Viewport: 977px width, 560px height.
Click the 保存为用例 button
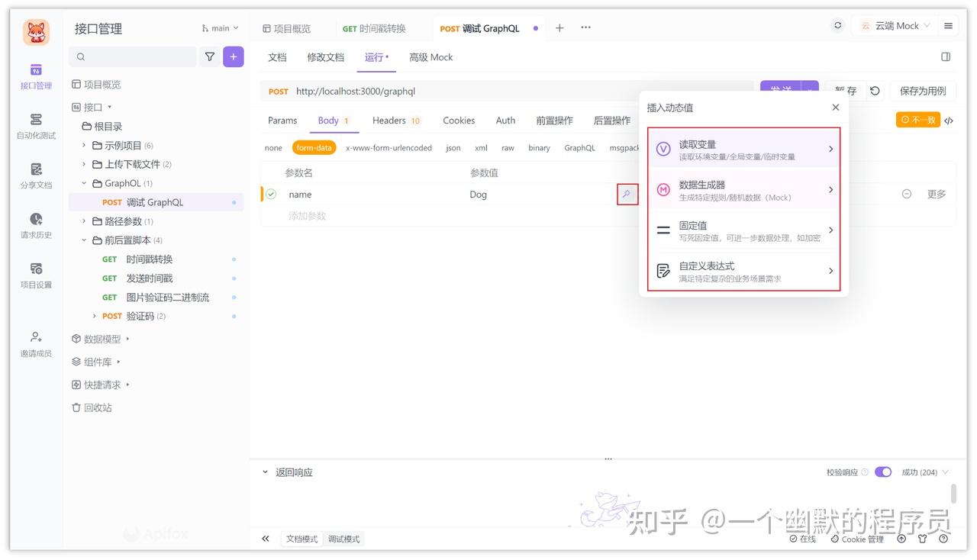(x=923, y=90)
